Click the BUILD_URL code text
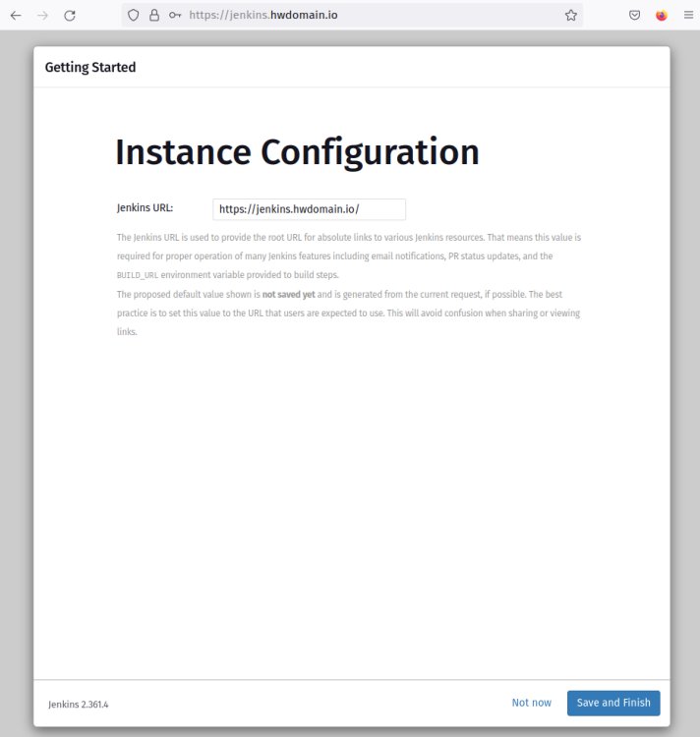The height and width of the screenshot is (737, 700). [x=138, y=275]
